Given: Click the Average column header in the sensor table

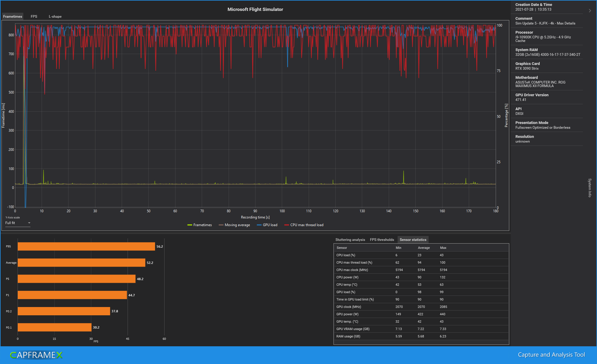Looking at the screenshot, I should (424, 248).
